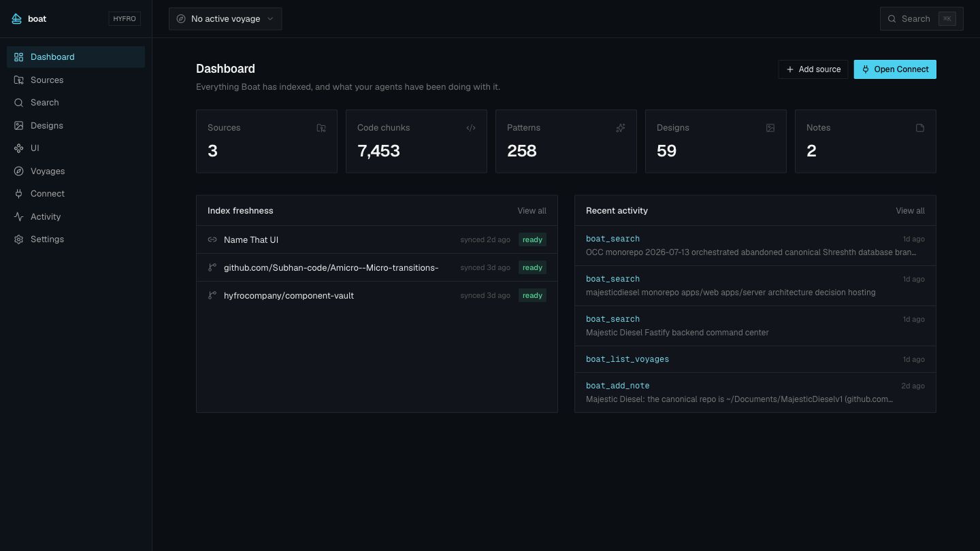This screenshot has height=551, width=980.
Task: Open boat_search activity about Fastify backend
Action: pyautogui.click(x=755, y=326)
